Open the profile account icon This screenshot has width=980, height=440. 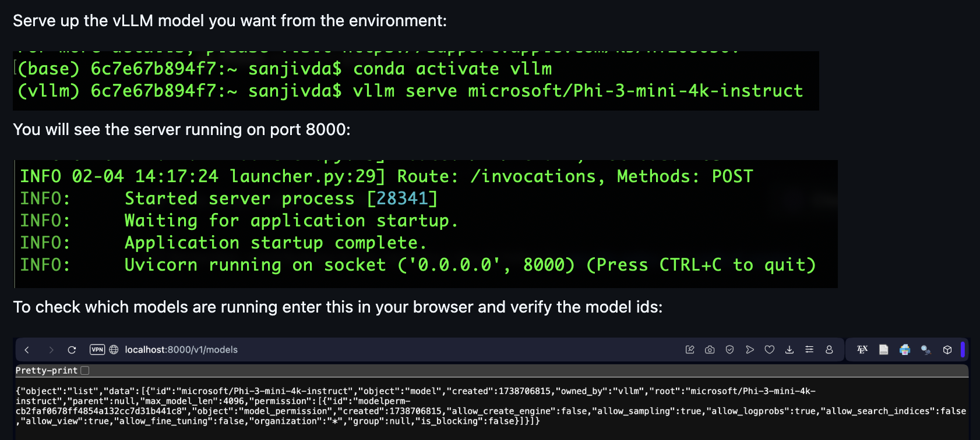click(829, 350)
